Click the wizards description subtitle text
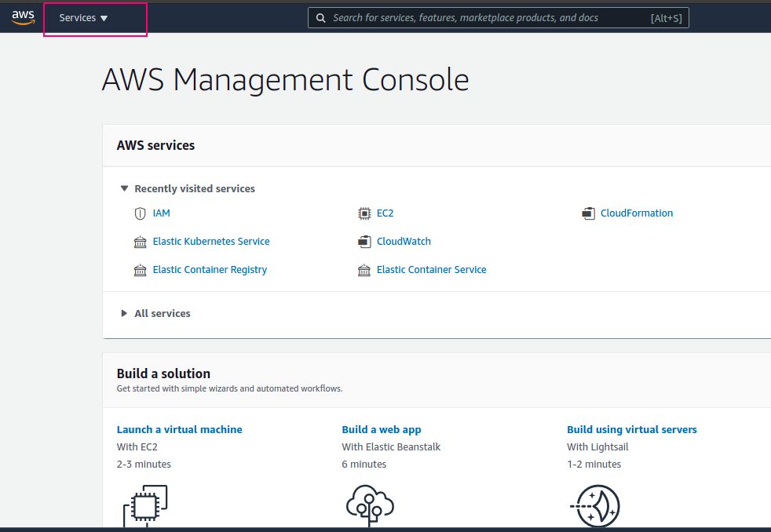This screenshot has width=771, height=532. (x=229, y=388)
